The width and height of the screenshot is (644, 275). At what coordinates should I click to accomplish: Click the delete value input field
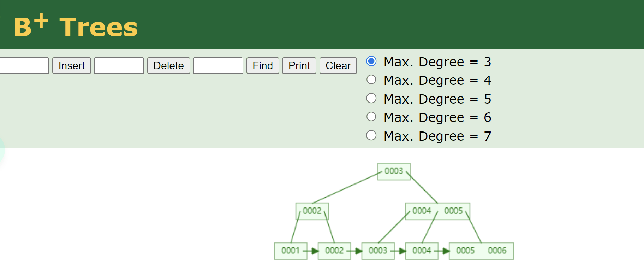pos(119,66)
